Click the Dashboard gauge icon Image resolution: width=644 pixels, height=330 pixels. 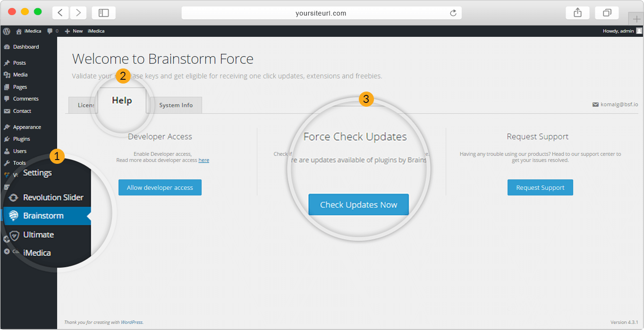(7, 47)
